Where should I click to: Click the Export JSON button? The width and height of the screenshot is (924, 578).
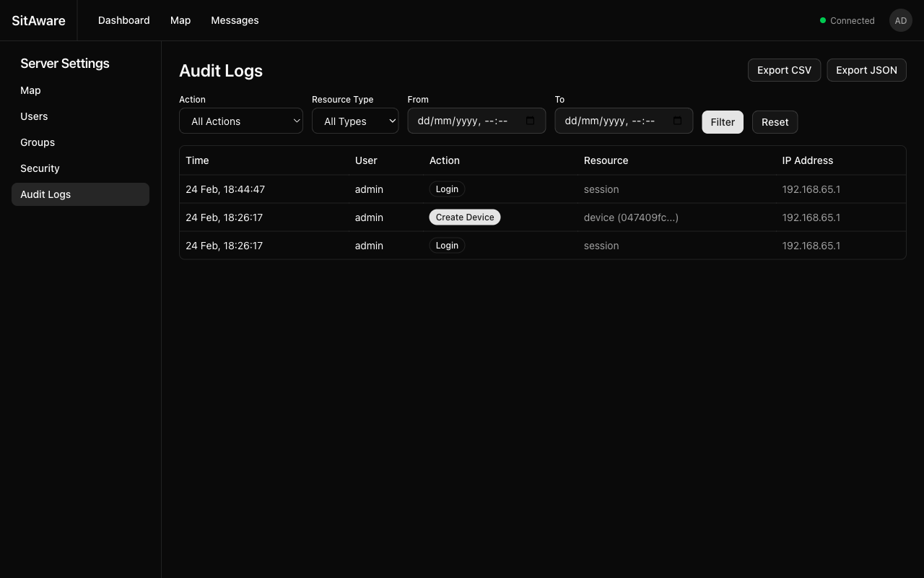pos(866,70)
